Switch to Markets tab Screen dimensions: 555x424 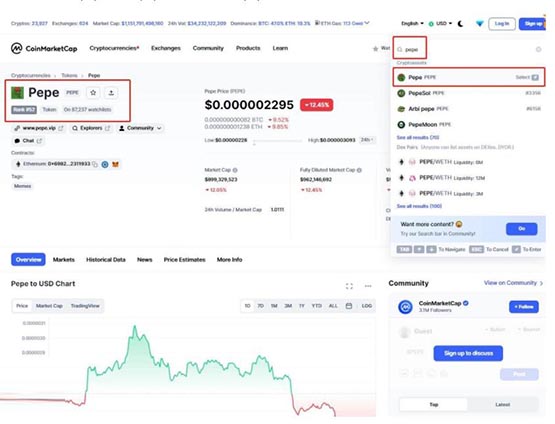tap(64, 260)
